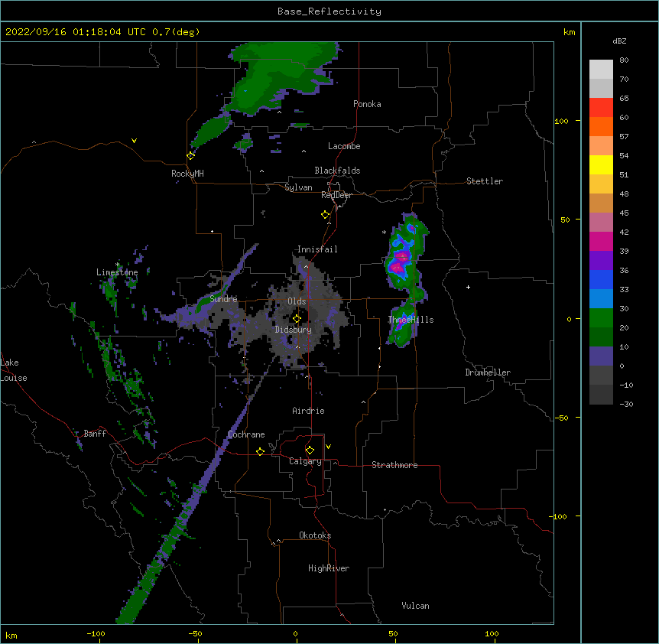659x644 pixels.
Task: Click the Strathmore town label
Action: (x=394, y=465)
